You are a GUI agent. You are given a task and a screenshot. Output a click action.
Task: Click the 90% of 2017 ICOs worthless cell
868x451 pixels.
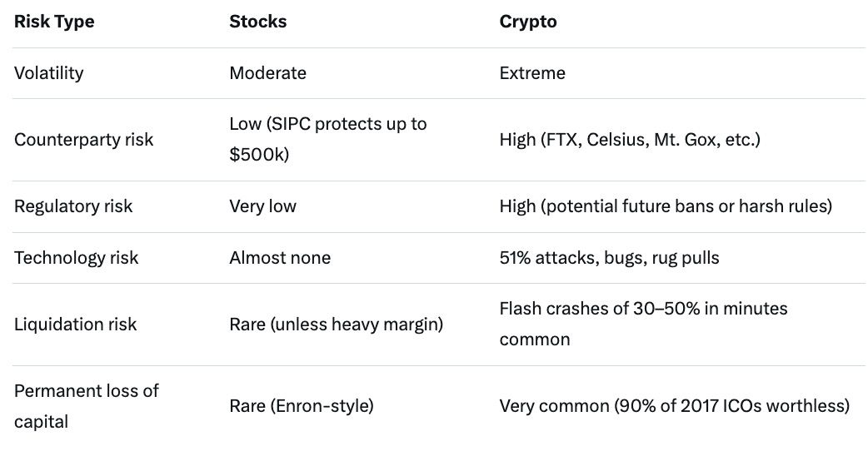point(674,406)
